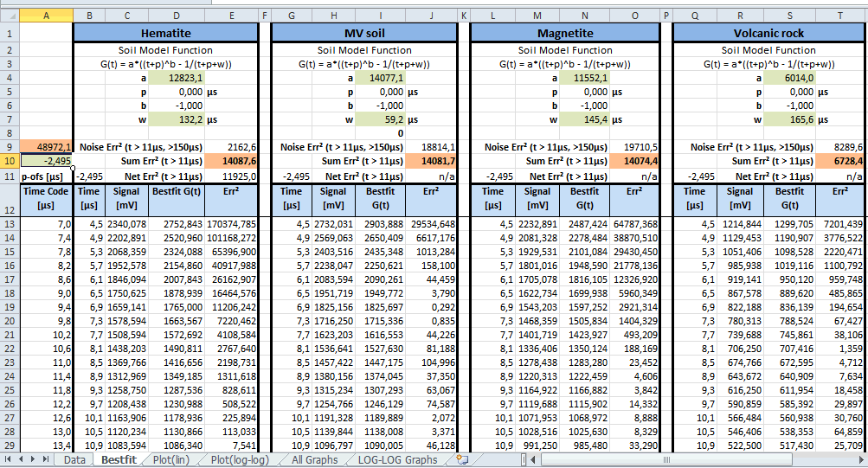
Task: Click next sheet navigation arrow
Action: pyautogui.click(x=33, y=459)
